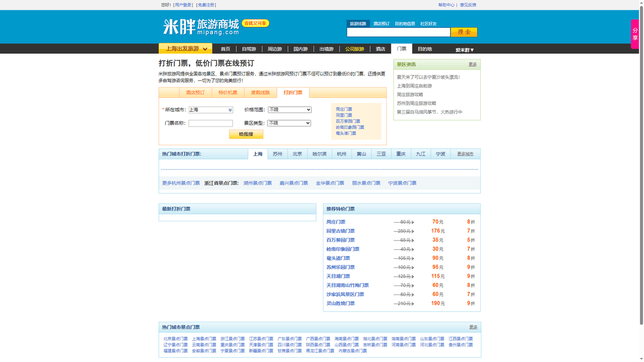Open 公司旅游 in navigation bar

[355, 49]
